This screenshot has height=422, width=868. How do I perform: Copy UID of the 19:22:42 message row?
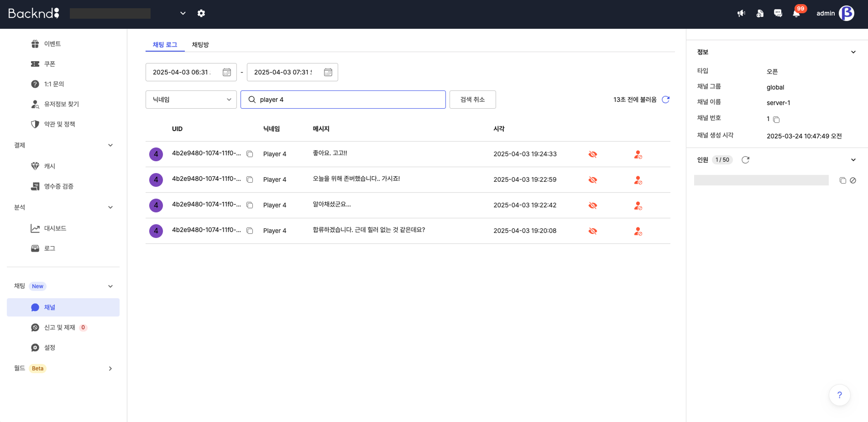[x=250, y=205]
